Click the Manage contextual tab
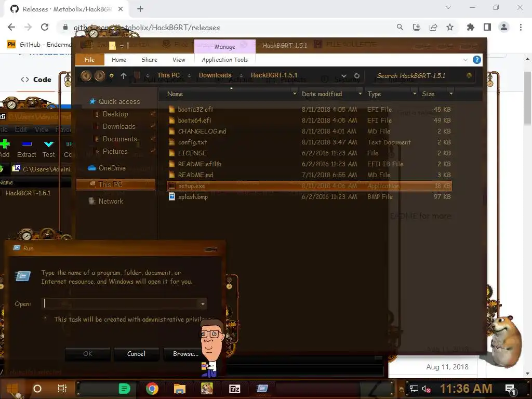 pos(224,46)
